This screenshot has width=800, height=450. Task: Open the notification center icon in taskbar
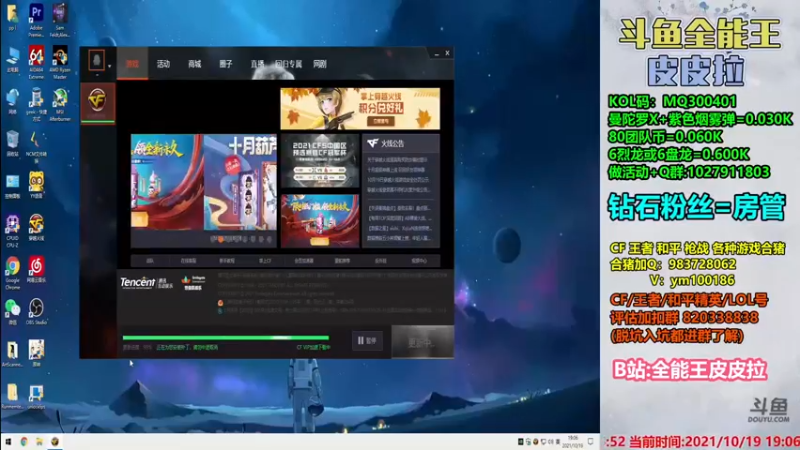click(x=590, y=442)
